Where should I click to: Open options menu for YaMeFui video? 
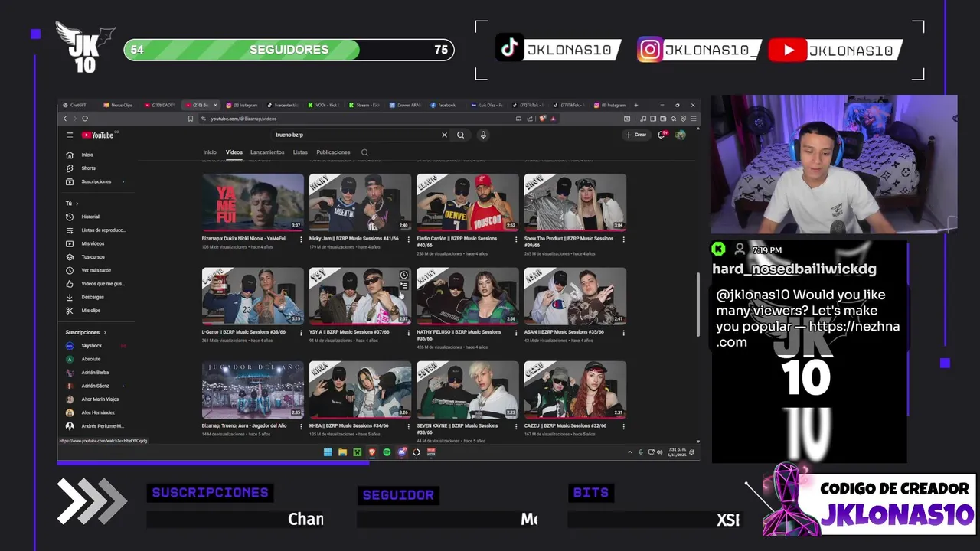(301, 240)
